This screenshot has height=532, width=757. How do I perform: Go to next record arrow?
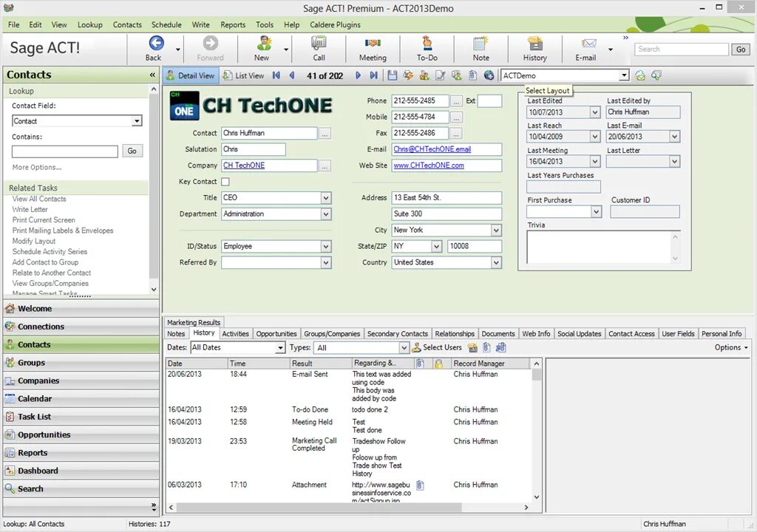[358, 75]
